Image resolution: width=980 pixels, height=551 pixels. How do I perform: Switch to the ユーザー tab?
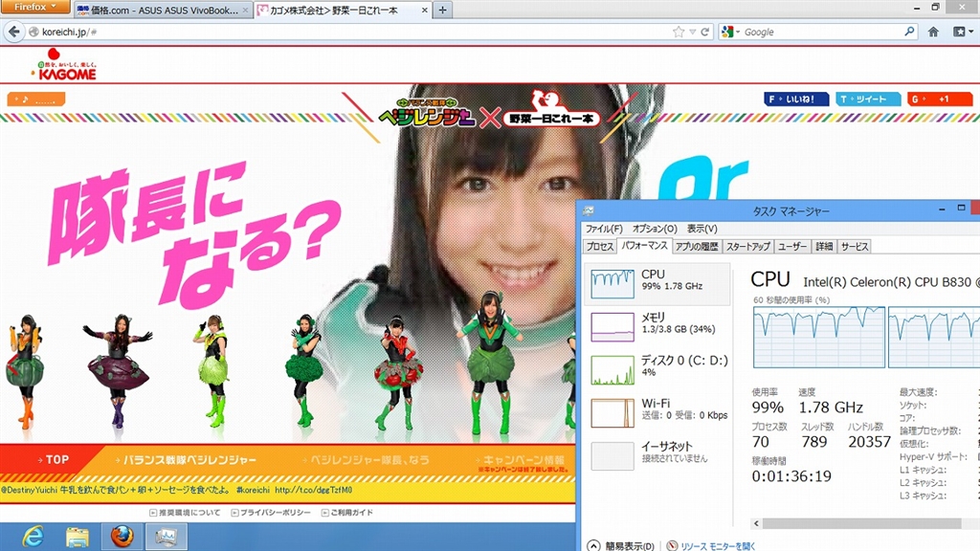[x=791, y=247]
